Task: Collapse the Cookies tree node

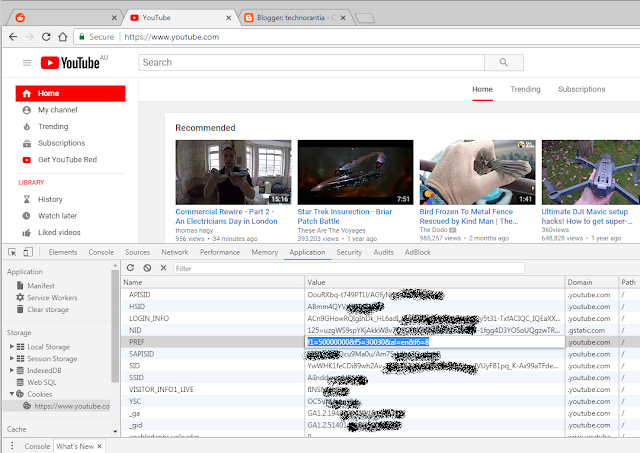Action: tap(11, 394)
